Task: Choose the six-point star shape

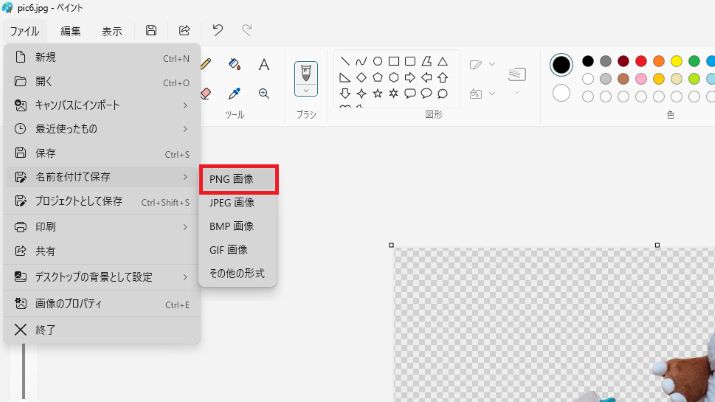Action: point(394,93)
